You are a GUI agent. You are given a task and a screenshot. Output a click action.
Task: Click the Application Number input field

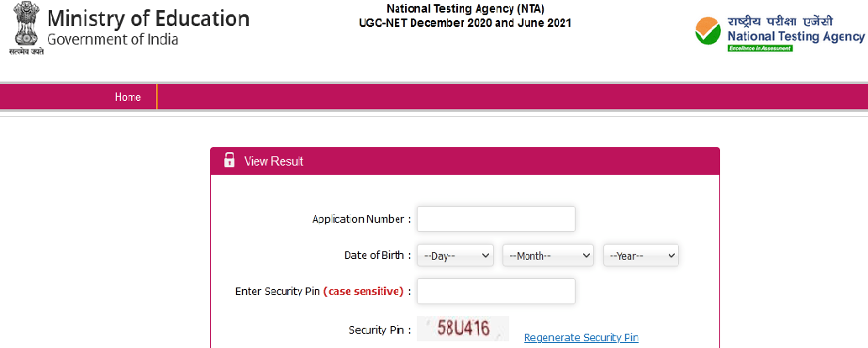coord(496,219)
